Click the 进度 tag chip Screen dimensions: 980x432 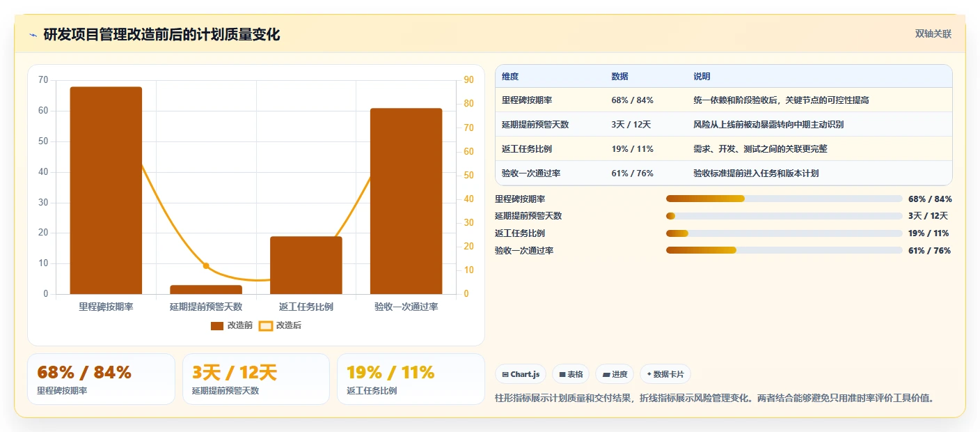click(615, 374)
